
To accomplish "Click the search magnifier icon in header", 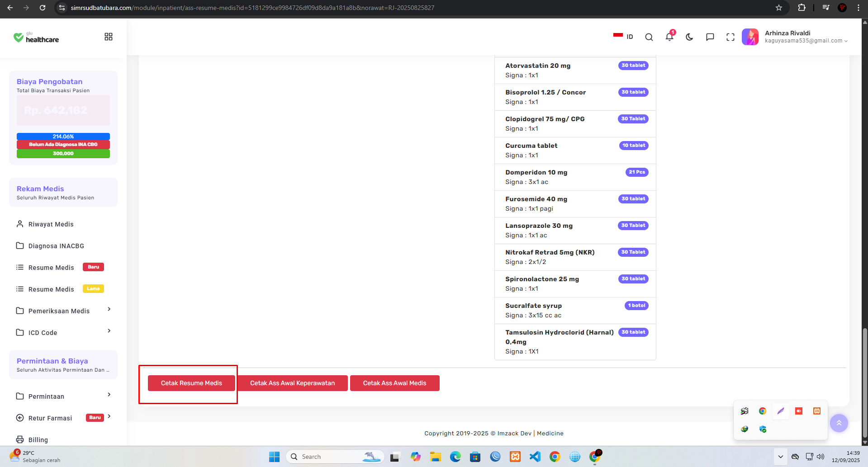I will click(x=649, y=37).
